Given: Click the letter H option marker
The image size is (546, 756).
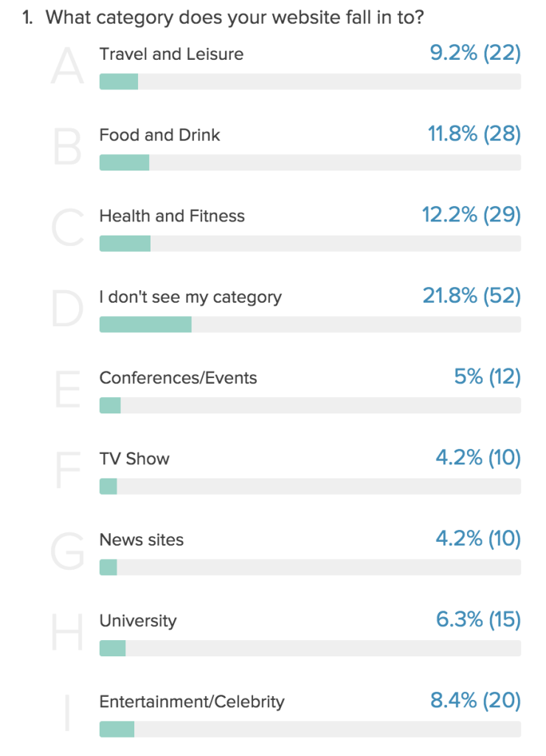Looking at the screenshot, I should pyautogui.click(x=67, y=632).
